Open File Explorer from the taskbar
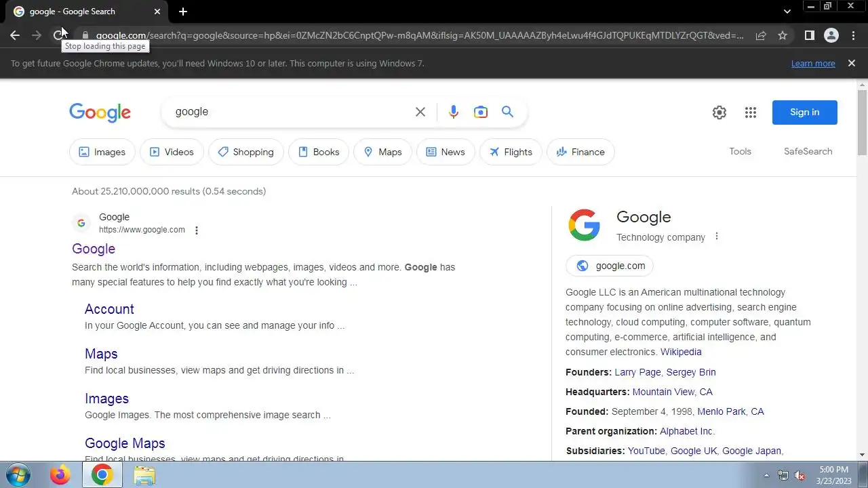The height and width of the screenshot is (488, 868). (x=144, y=475)
